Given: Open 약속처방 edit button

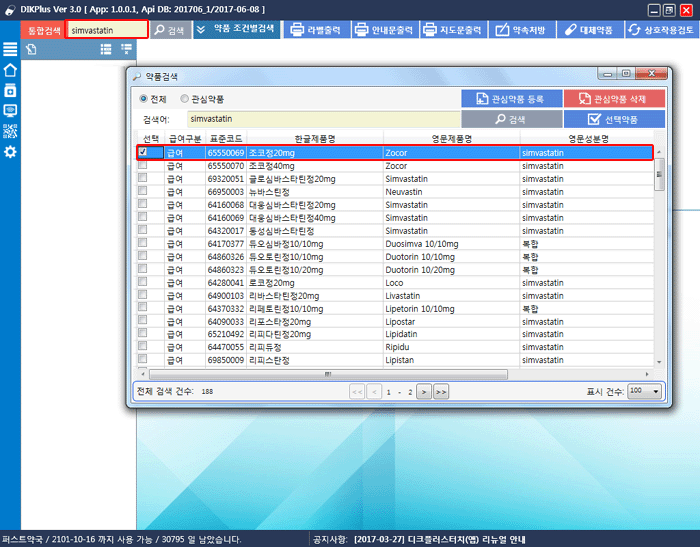Looking at the screenshot, I should coord(522,30).
